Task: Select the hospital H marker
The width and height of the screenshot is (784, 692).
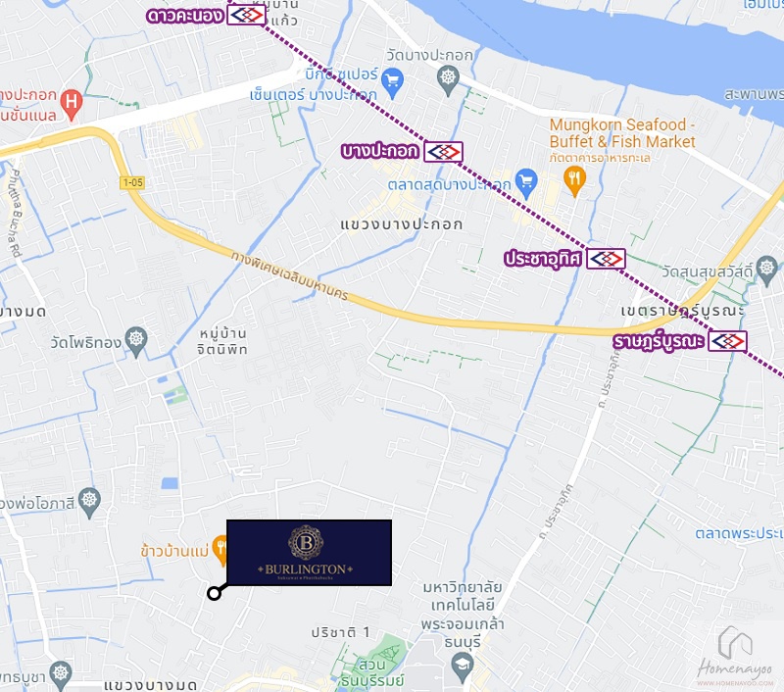Action: tap(71, 104)
